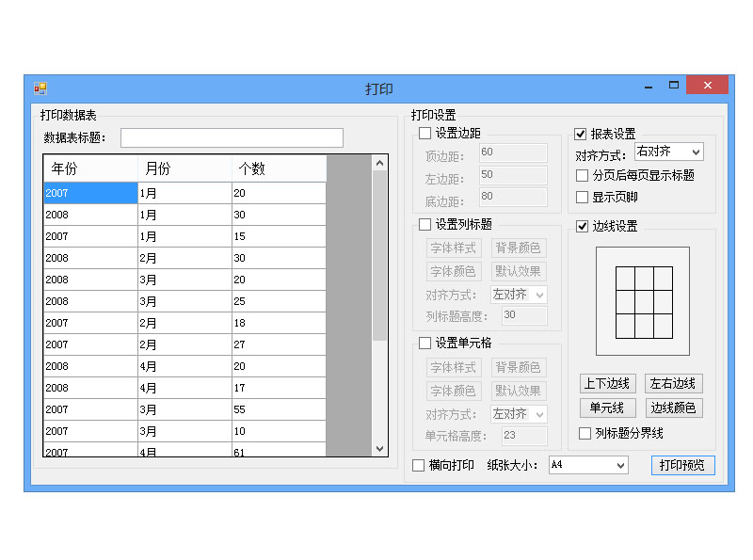Click 默认效果 under 设置单元格
Image resolution: width=753 pixels, height=560 pixels.
tap(519, 391)
